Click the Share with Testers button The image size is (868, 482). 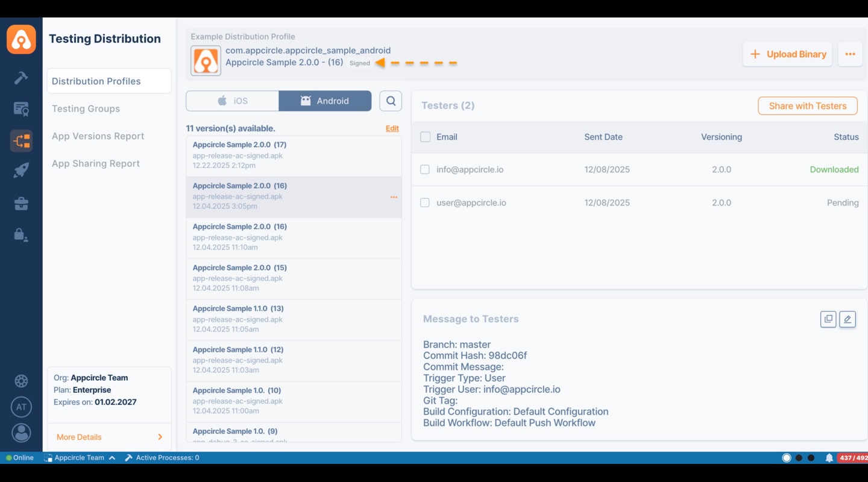tap(807, 105)
